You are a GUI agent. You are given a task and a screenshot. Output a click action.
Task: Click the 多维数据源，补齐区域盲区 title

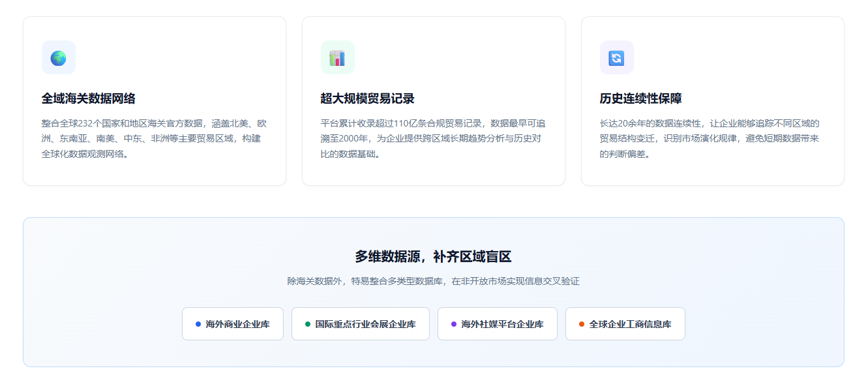(434, 256)
